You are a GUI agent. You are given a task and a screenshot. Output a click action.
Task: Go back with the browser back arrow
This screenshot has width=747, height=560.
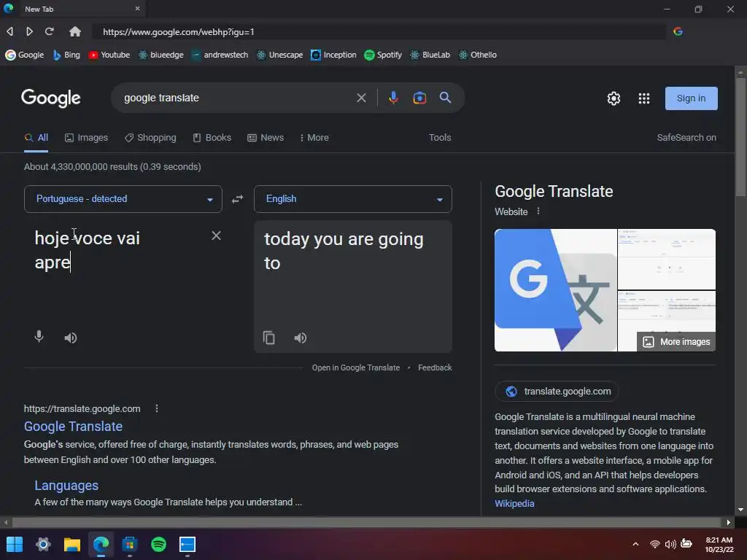pos(9,31)
